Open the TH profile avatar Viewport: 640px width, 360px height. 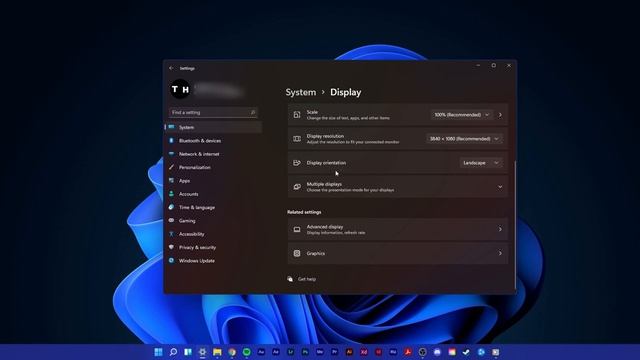(180, 89)
